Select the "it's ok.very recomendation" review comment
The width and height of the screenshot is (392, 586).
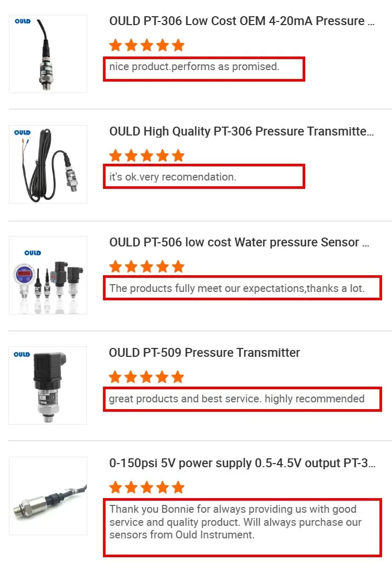[173, 177]
